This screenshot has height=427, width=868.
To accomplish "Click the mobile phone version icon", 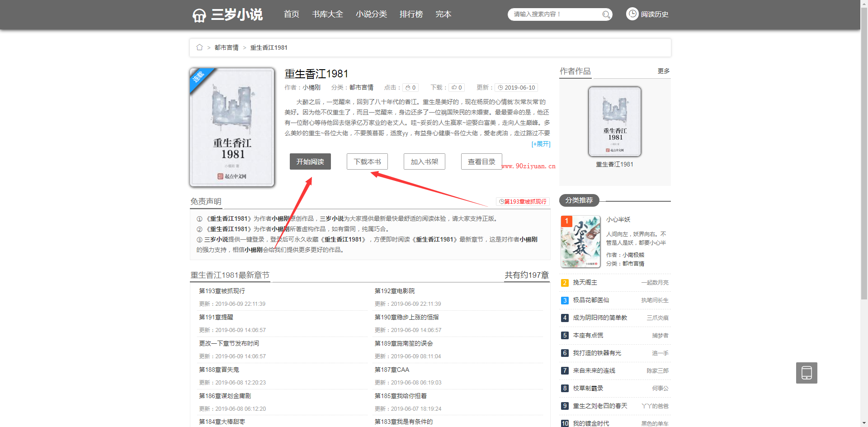I will (x=807, y=373).
